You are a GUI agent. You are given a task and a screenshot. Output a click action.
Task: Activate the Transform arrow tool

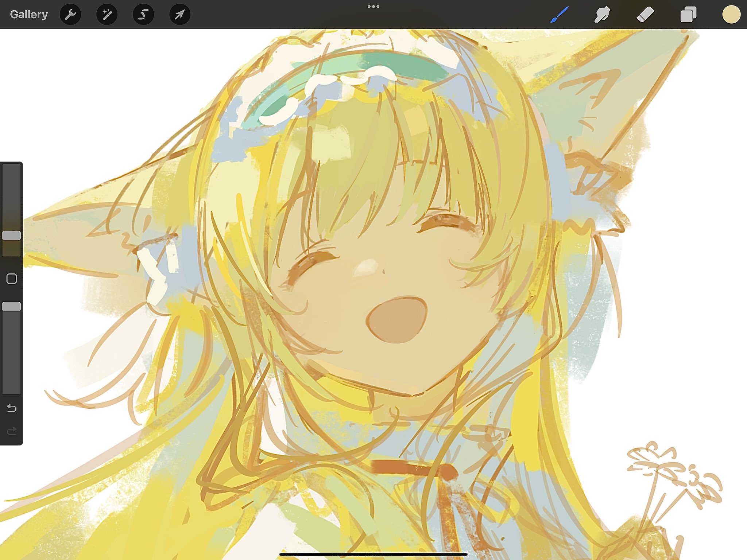pos(179,15)
